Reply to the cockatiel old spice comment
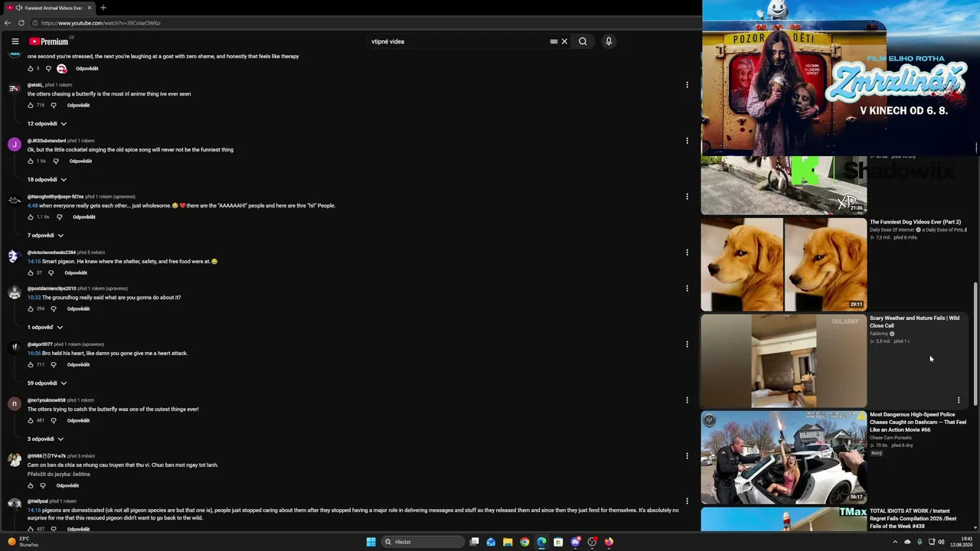Screen dimensions: 980x551 tap(80, 161)
